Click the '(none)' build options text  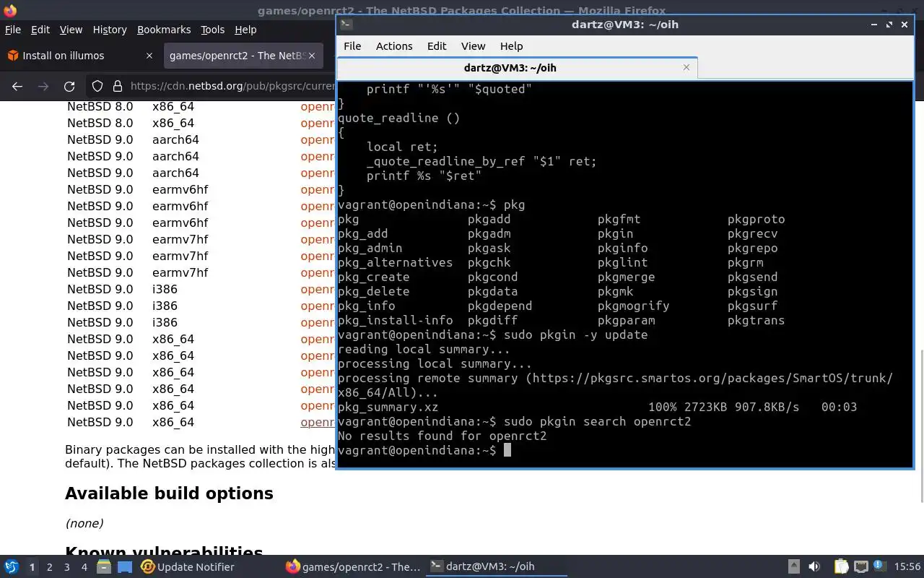[84, 523]
